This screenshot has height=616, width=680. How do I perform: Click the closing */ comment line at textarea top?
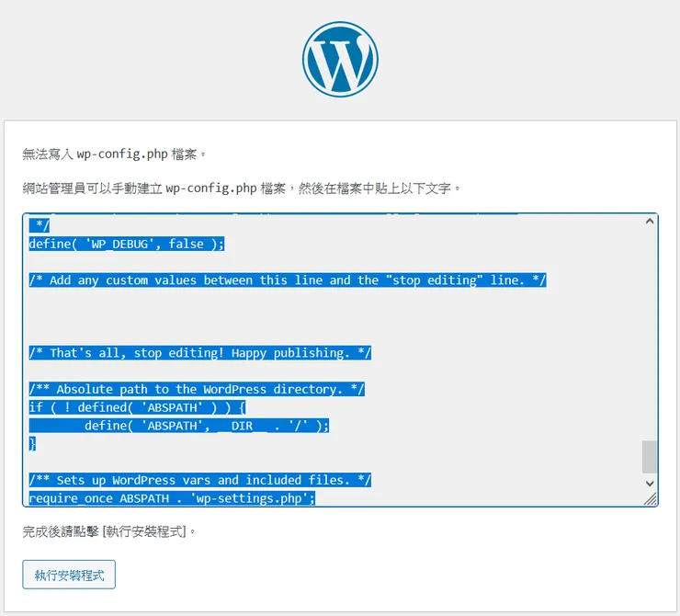(40, 225)
